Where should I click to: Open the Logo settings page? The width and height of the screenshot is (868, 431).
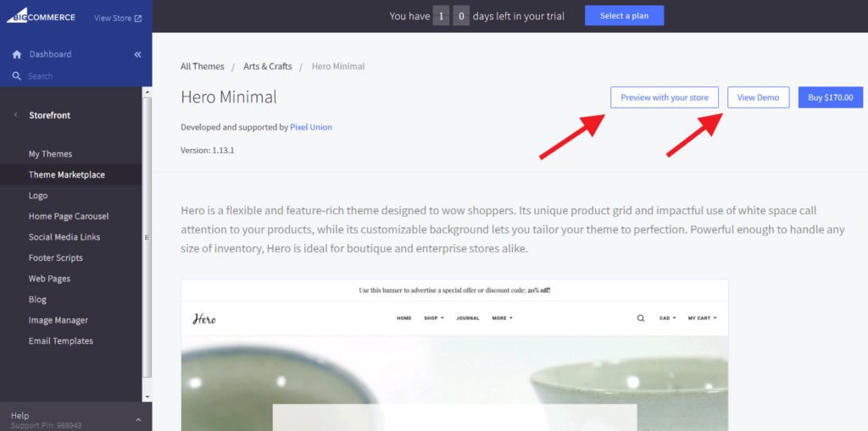(x=38, y=196)
